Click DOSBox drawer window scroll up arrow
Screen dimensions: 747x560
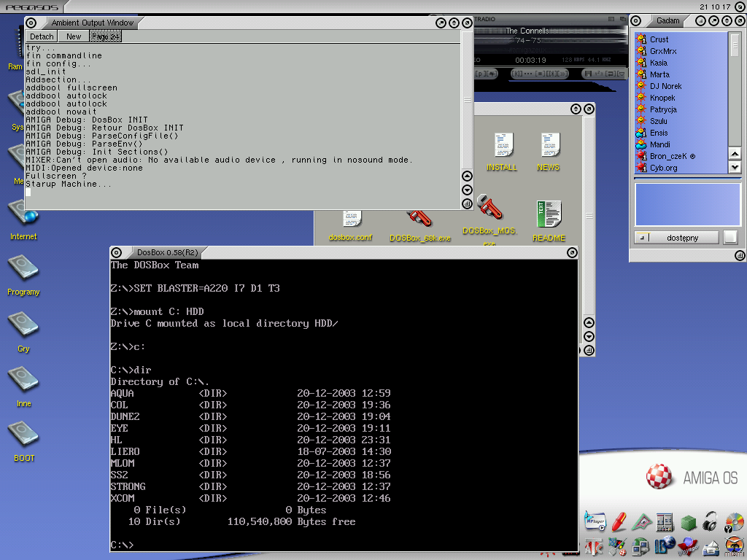tap(589, 323)
